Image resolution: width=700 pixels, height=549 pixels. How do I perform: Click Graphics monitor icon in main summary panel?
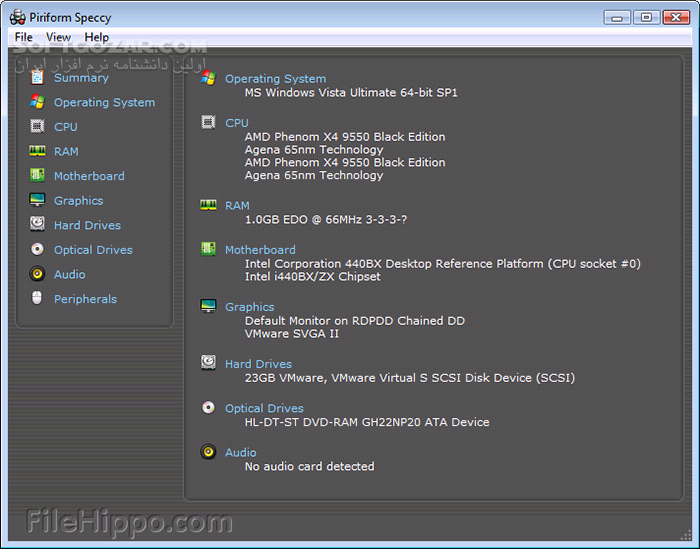[x=208, y=306]
